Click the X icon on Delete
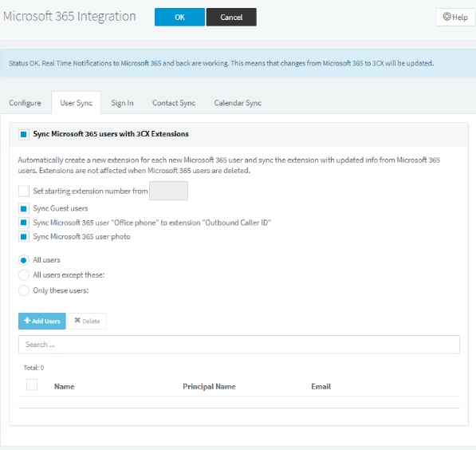This screenshot has height=450, width=476. click(x=77, y=320)
